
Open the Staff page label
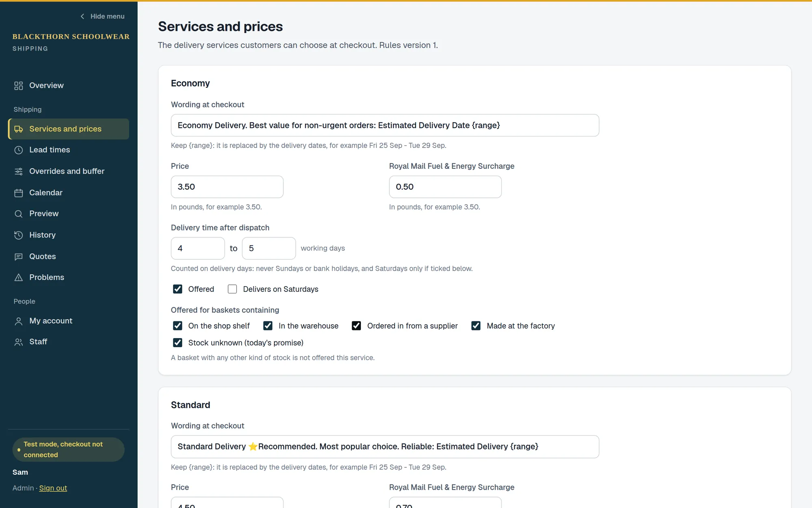click(38, 342)
